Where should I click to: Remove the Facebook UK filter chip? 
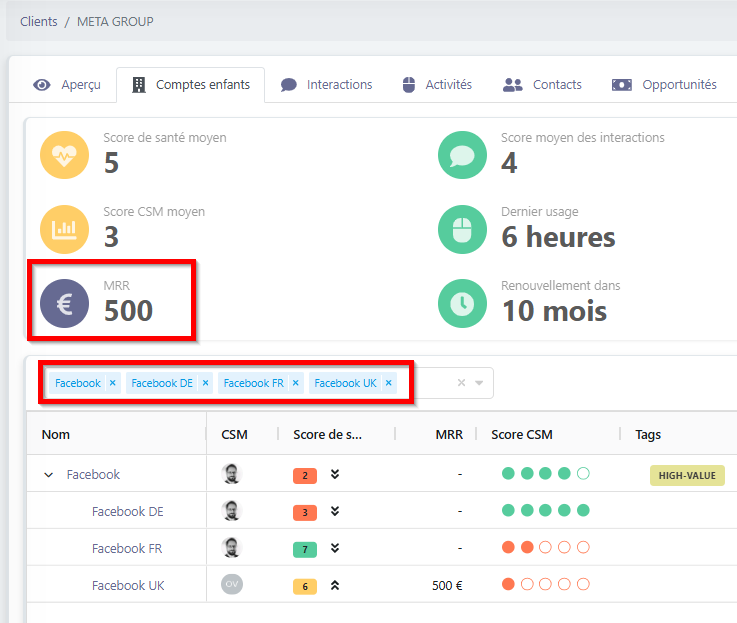tap(389, 383)
